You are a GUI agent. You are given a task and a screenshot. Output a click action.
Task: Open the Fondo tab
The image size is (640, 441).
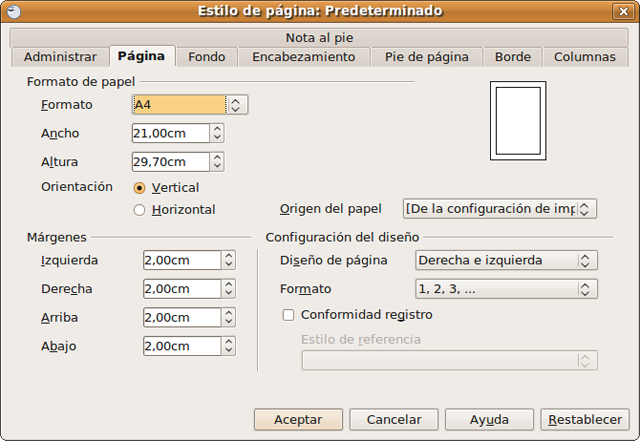click(x=208, y=57)
